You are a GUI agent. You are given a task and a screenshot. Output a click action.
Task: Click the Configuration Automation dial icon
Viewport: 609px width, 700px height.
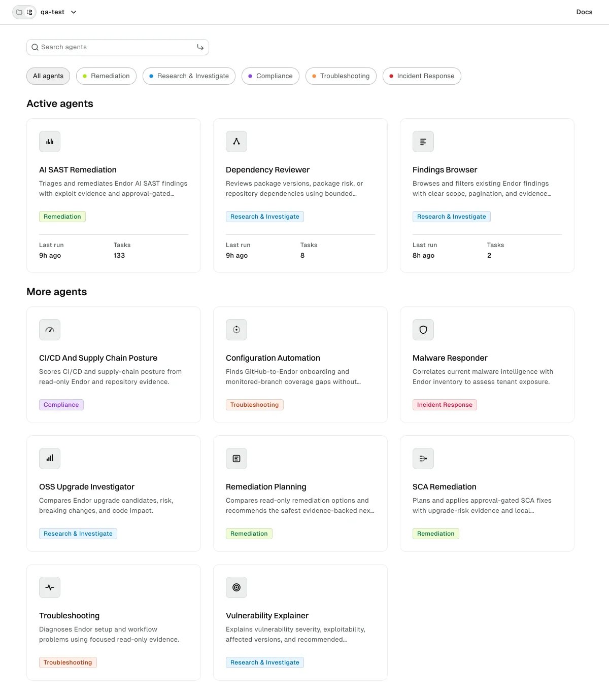click(236, 330)
